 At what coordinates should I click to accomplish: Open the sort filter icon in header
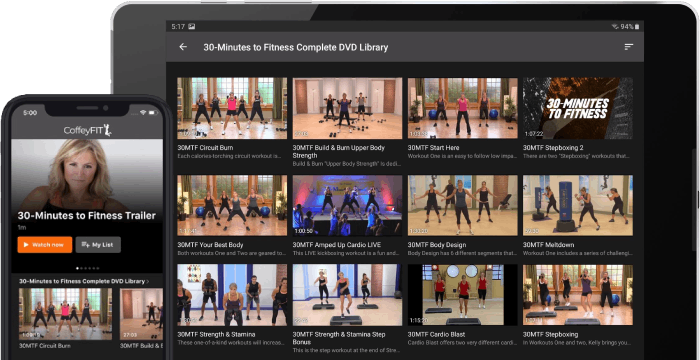(x=629, y=47)
